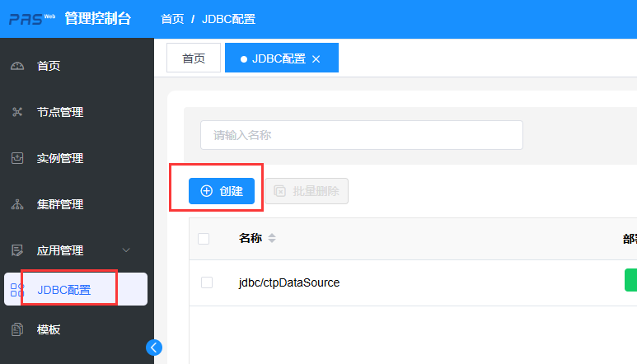Image resolution: width=637 pixels, height=364 pixels.
Task: Click the dashboard icon beside 首页
Action: [17, 66]
